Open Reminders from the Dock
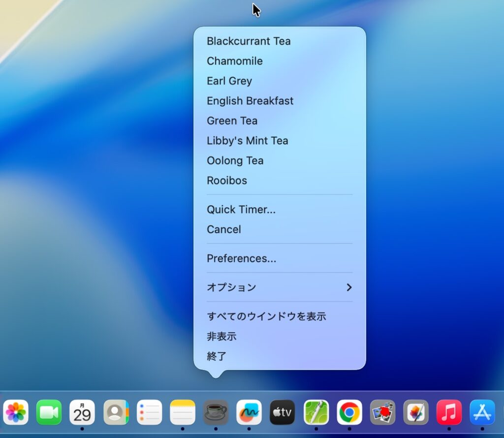This screenshot has height=438, width=504. coord(149,412)
